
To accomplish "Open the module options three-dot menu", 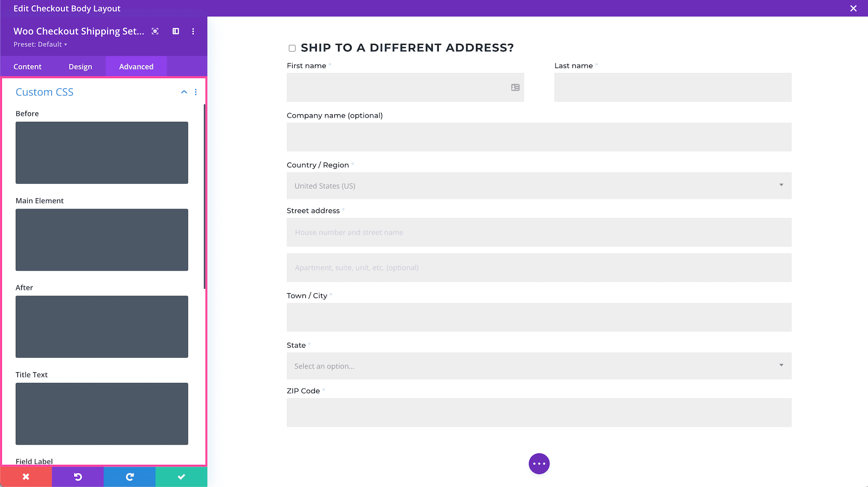I will click(193, 31).
